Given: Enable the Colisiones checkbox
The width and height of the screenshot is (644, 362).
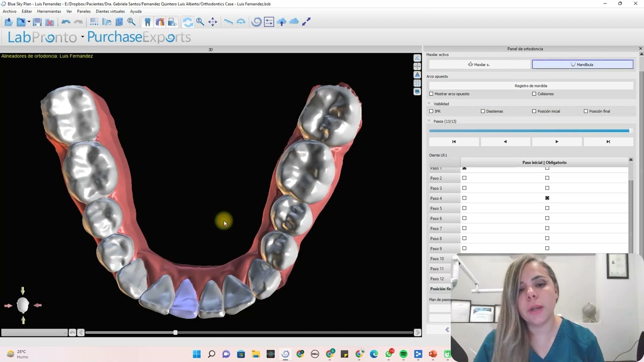Looking at the screenshot, I should [534, 94].
